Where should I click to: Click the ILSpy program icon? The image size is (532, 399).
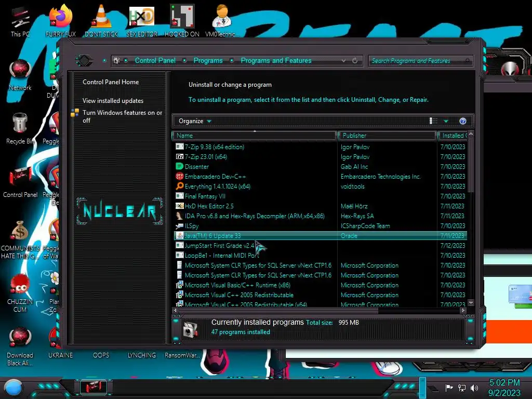coord(179,226)
